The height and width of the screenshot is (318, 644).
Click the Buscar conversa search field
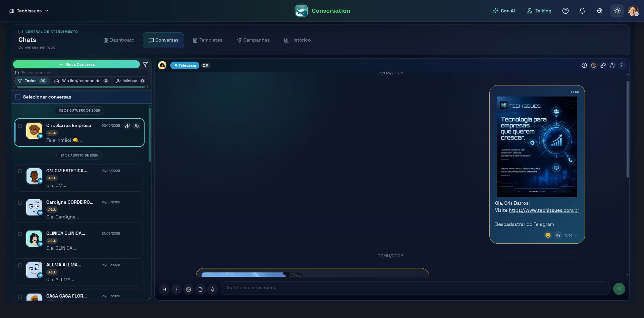[81, 73]
